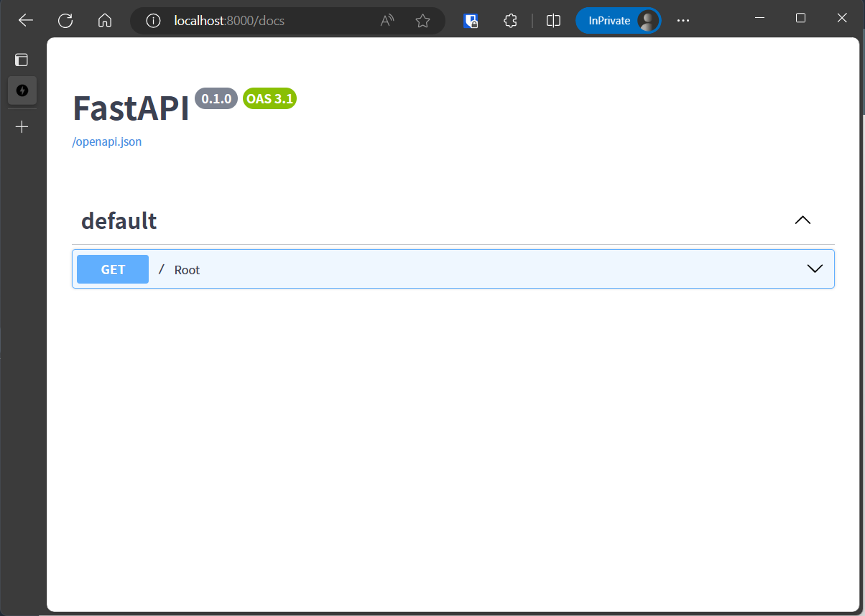The image size is (865, 616).
Task: Open the InPrivate profile button
Action: [618, 21]
